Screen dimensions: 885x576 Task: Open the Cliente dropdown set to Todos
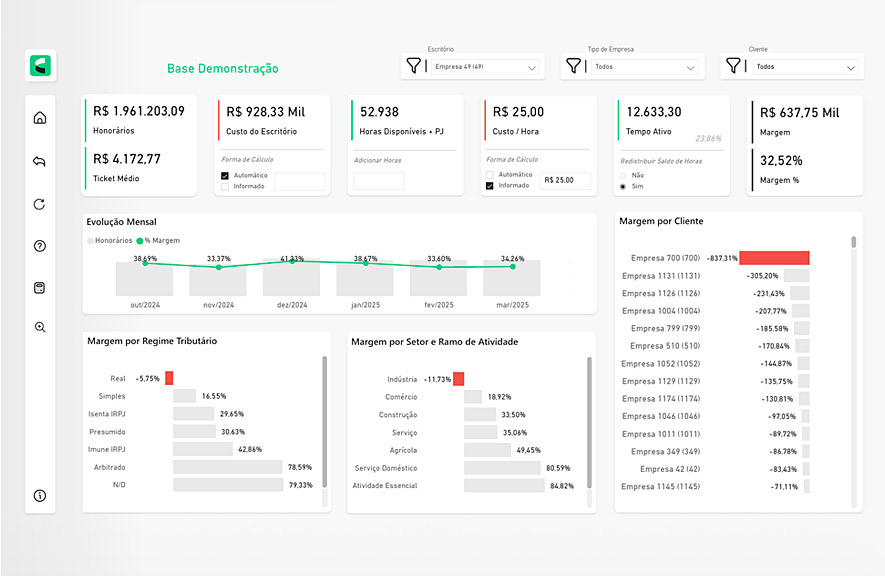tap(806, 67)
